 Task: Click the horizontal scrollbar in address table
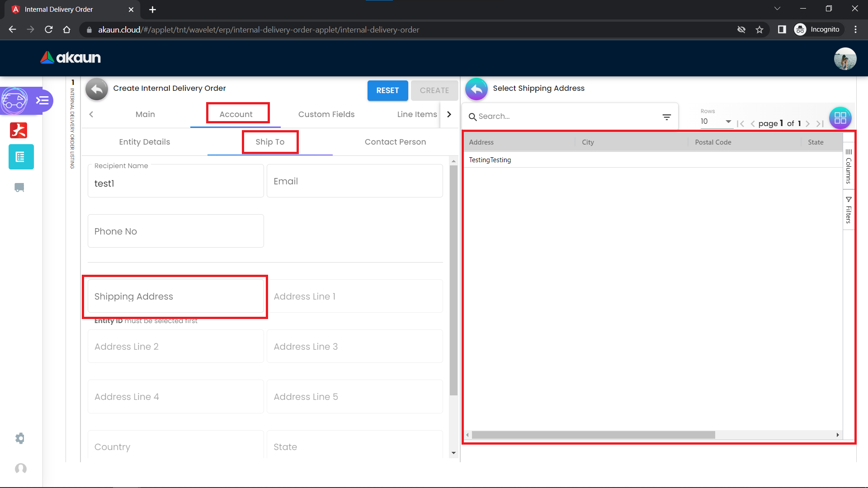tap(593, 435)
